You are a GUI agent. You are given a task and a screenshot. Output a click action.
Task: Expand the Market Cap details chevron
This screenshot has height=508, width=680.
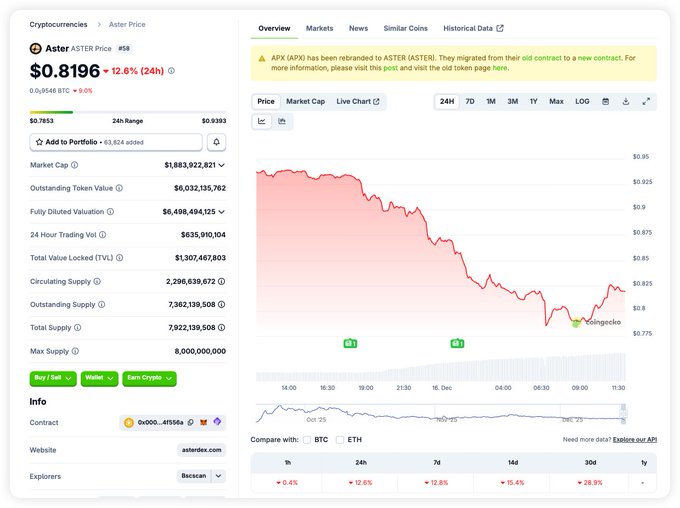pos(221,165)
